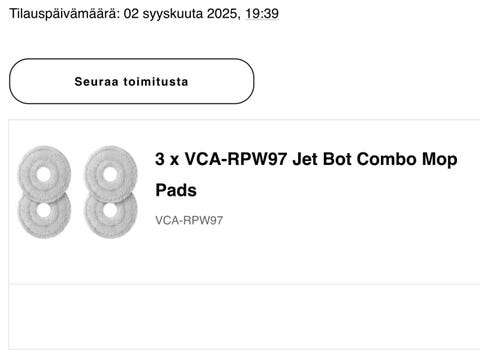Click the white hole of the lower-right pad
The width and height of the screenshot is (480, 360).
point(110,210)
